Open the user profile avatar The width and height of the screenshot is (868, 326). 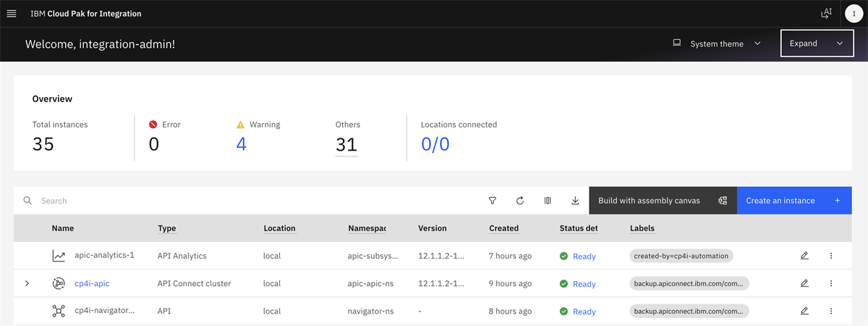click(x=854, y=14)
